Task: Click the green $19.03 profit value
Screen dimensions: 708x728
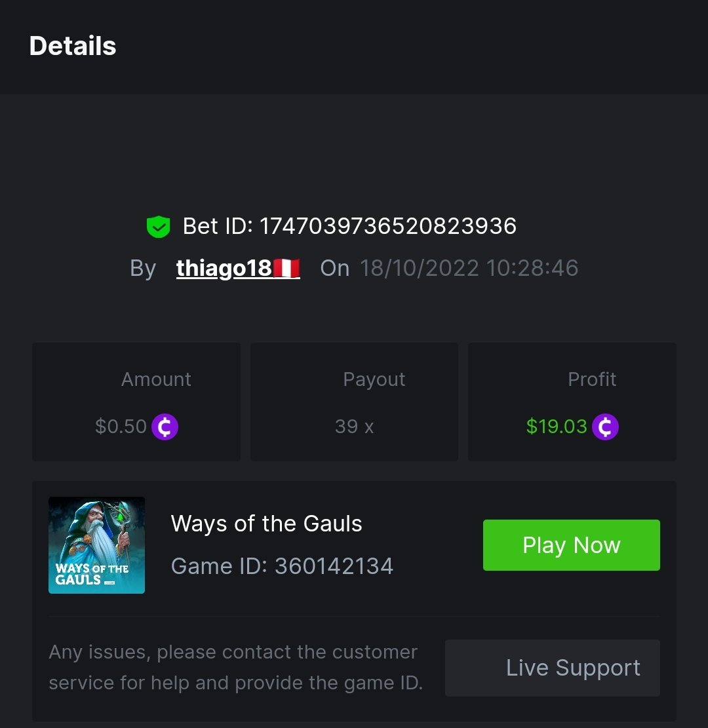Action: coord(557,427)
